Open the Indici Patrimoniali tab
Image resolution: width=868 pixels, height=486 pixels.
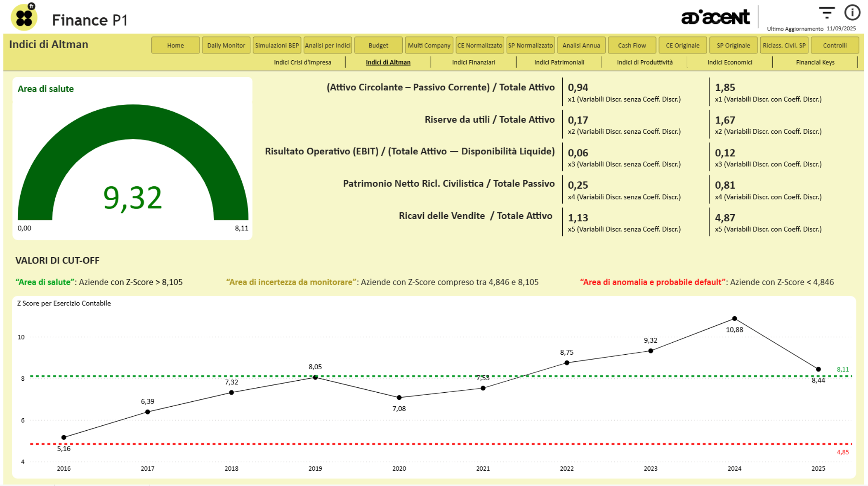coord(559,62)
